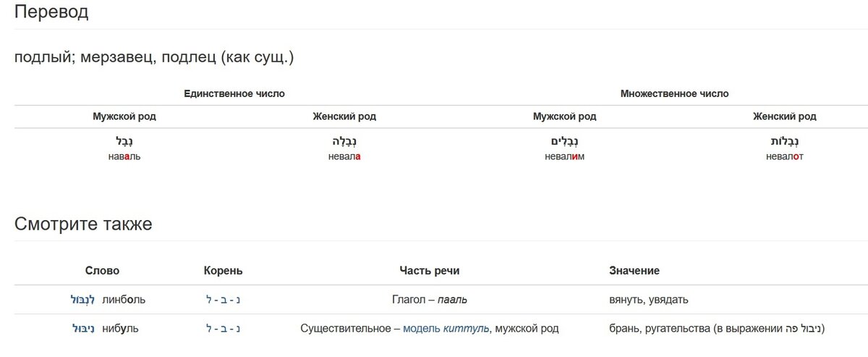
Task: Select the masculine plural form נבלים
Action: (564, 142)
